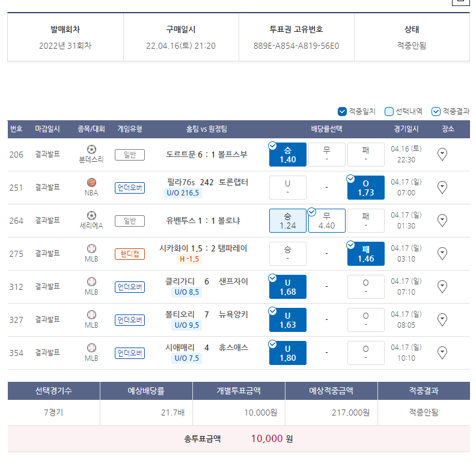Screen dimensions: 476x463
Task: Click the 언더오버 badge in row 312
Action: (x=130, y=287)
